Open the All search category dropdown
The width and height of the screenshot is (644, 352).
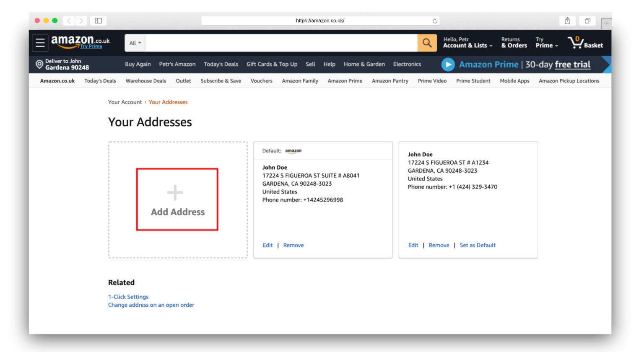(135, 43)
